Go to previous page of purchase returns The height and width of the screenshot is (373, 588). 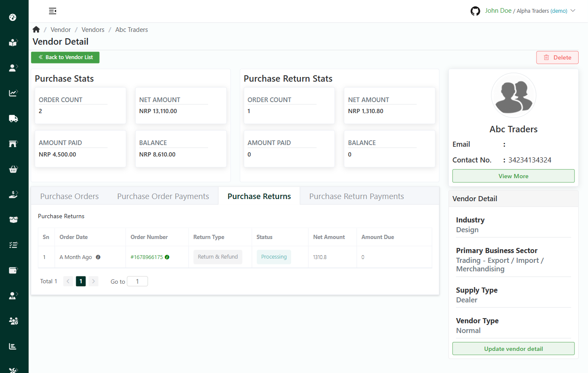coord(68,281)
